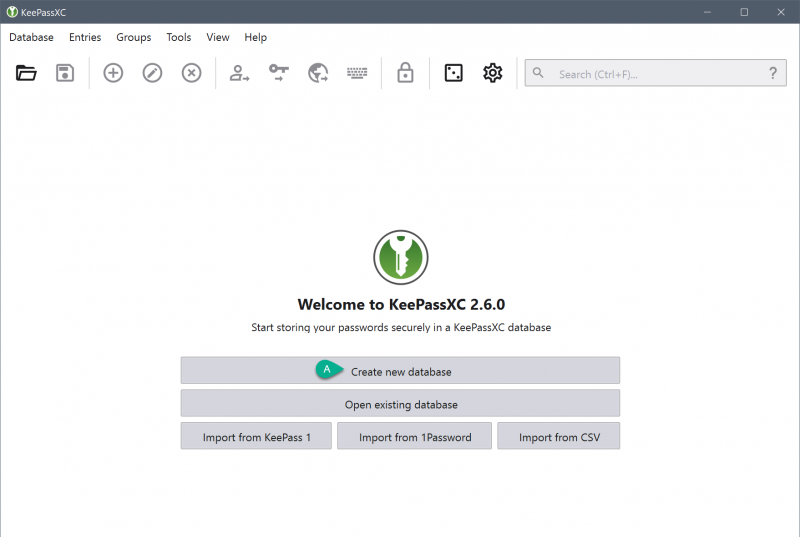Close the KeePassXC window

click(x=781, y=12)
